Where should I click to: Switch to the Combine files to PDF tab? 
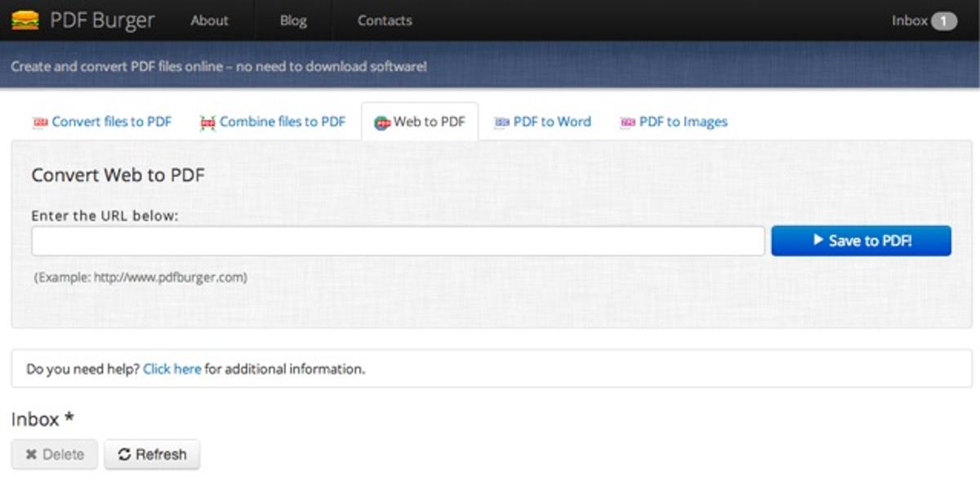pyautogui.click(x=273, y=122)
